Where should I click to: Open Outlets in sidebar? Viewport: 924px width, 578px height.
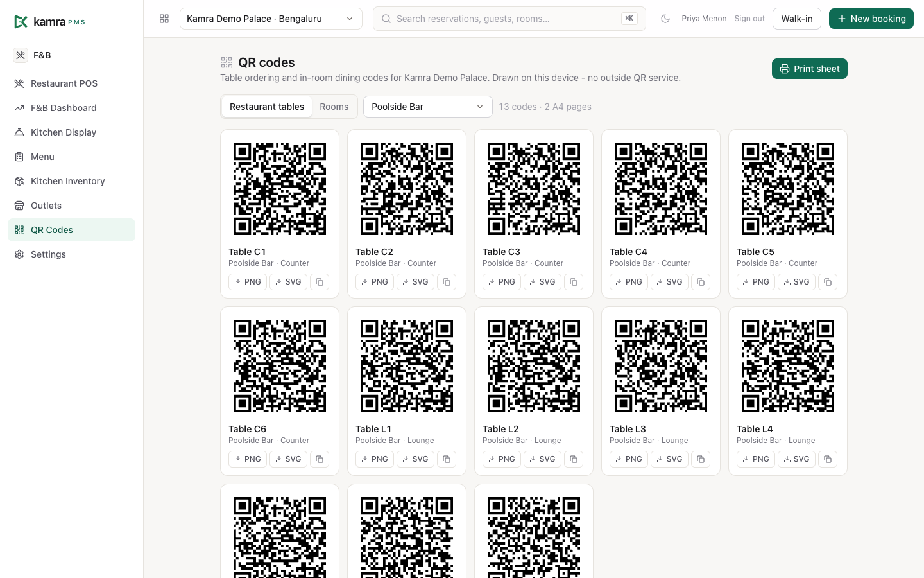71,206
